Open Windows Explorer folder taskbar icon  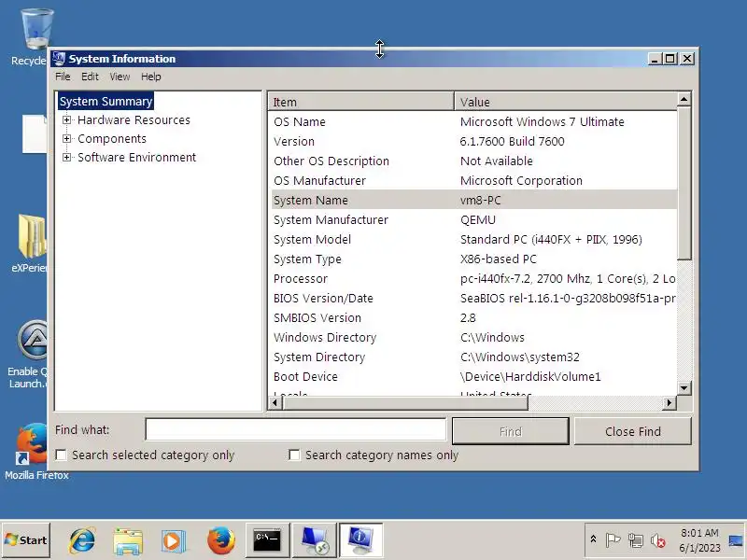pyautogui.click(x=128, y=541)
